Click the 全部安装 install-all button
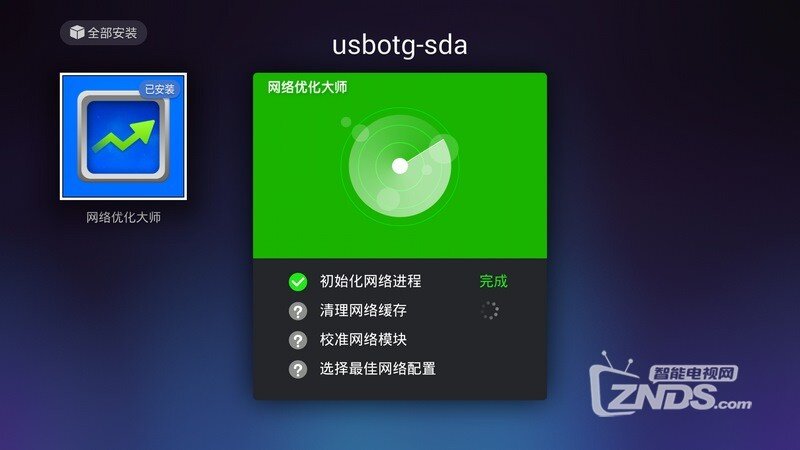The width and height of the screenshot is (800, 450). tap(104, 33)
